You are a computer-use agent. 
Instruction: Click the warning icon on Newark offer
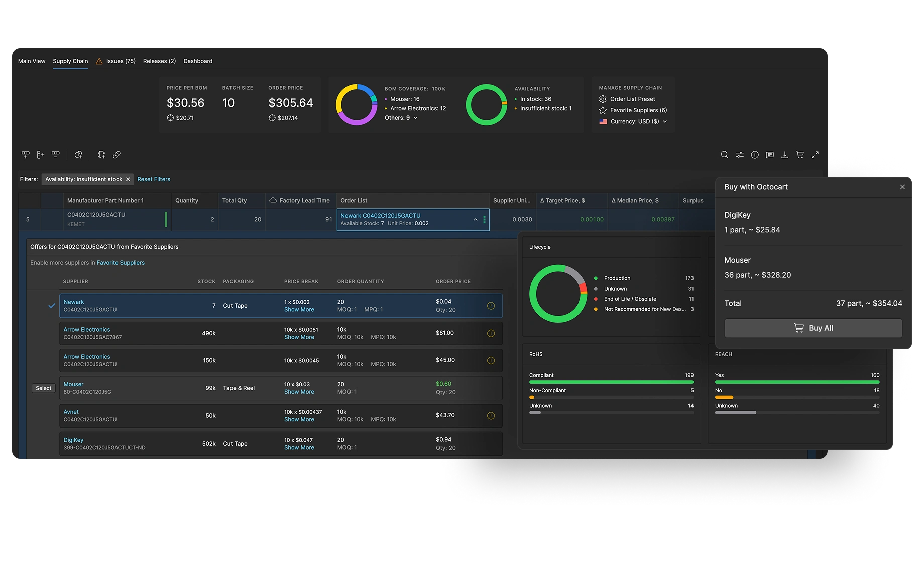tap(491, 306)
